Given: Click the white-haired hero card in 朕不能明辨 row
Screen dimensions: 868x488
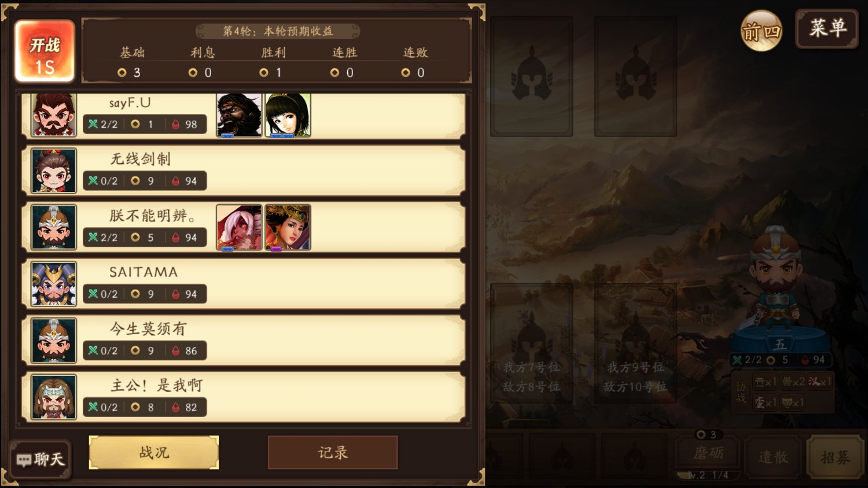Looking at the screenshot, I should pos(239,227).
